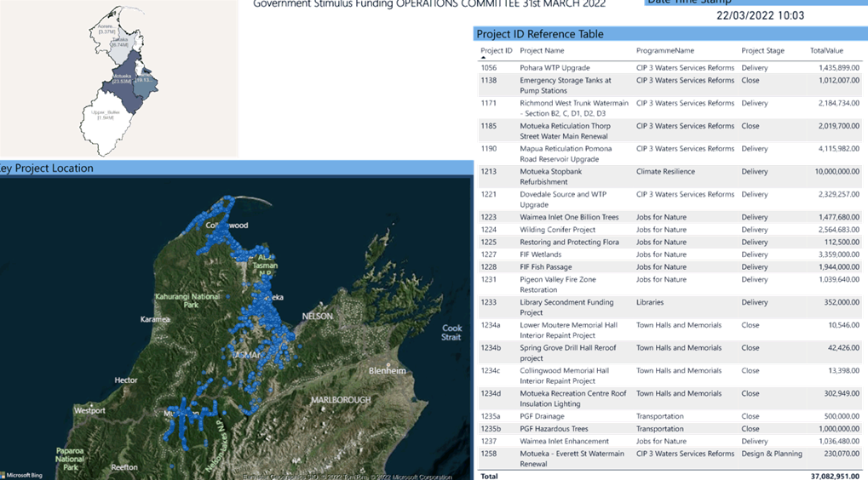The height and width of the screenshot is (480, 868).
Task: Select the Motueka Stopbank Refurbishment project
Action: (551, 176)
